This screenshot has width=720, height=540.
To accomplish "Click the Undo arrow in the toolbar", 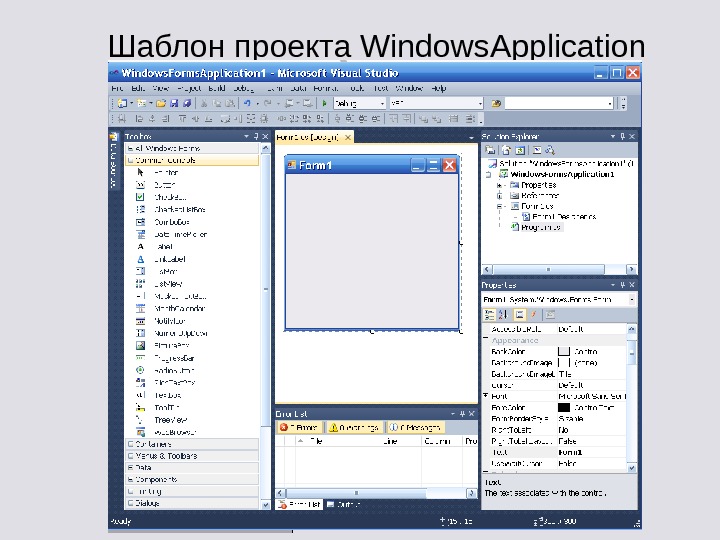I will click(247, 103).
